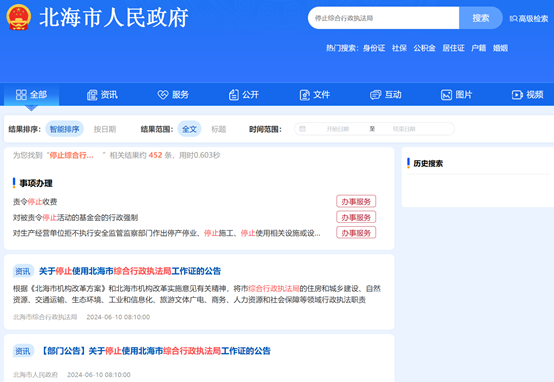
Task: Click the 公开 tab file icon
Action: (x=234, y=95)
